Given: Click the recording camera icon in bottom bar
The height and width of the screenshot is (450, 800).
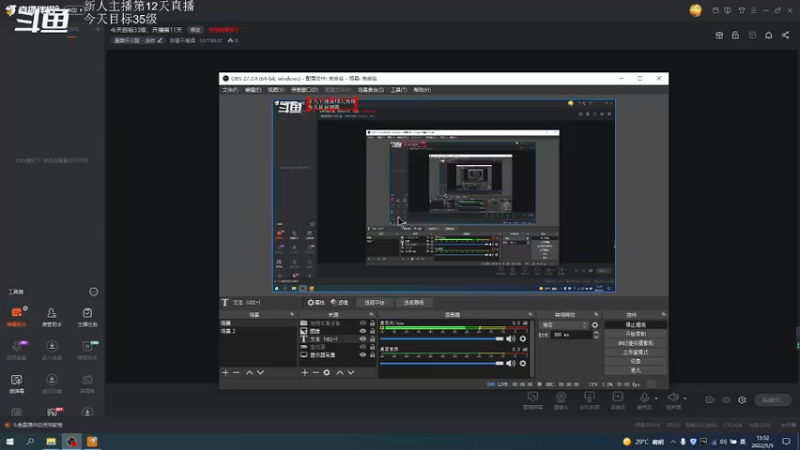Looking at the screenshot, I should [x=710, y=400].
